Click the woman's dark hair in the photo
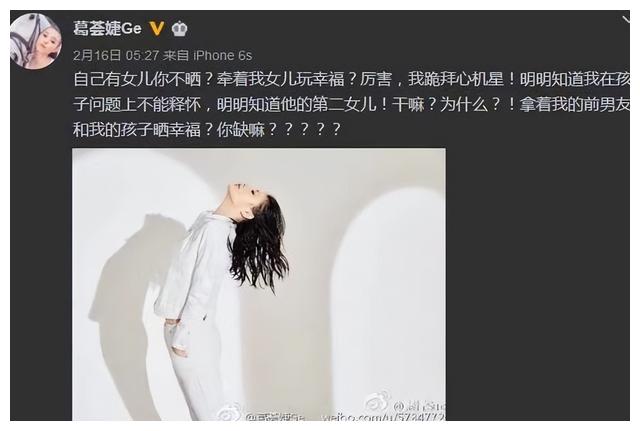Viewport: 640px width, 431px height. 259,243
